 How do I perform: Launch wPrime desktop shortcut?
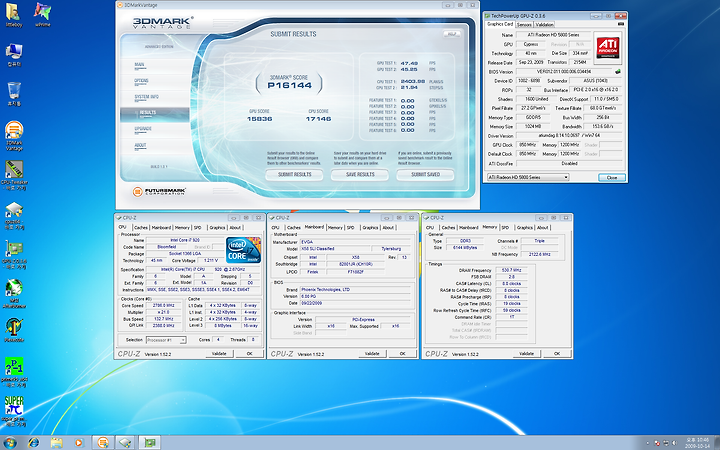(42, 15)
